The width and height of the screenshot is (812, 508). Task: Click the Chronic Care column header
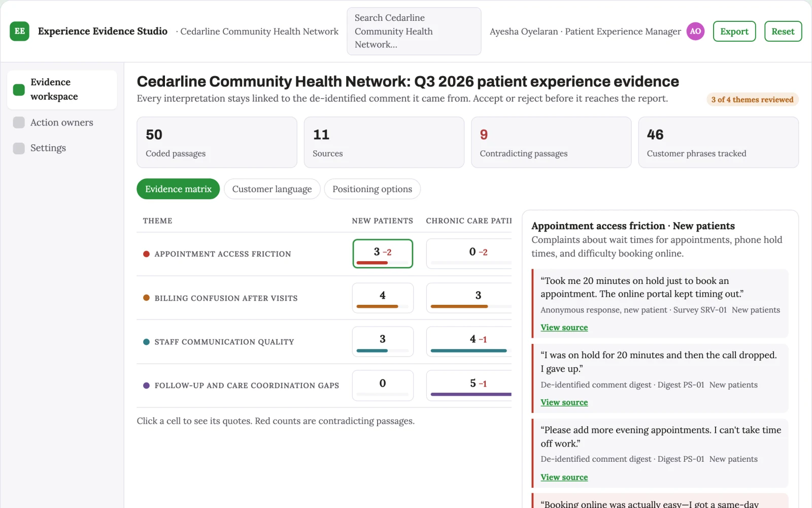coord(468,221)
